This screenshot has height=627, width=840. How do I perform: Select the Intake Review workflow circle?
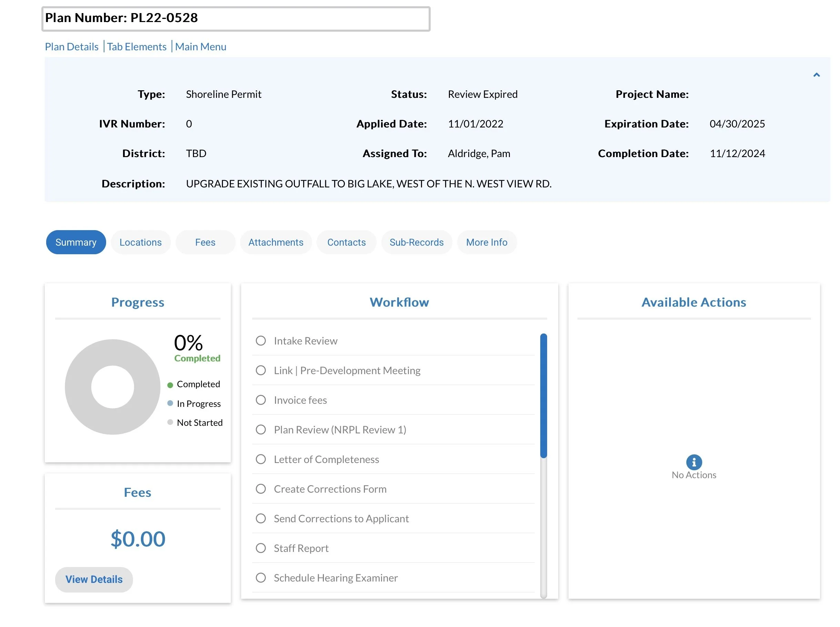coord(261,340)
